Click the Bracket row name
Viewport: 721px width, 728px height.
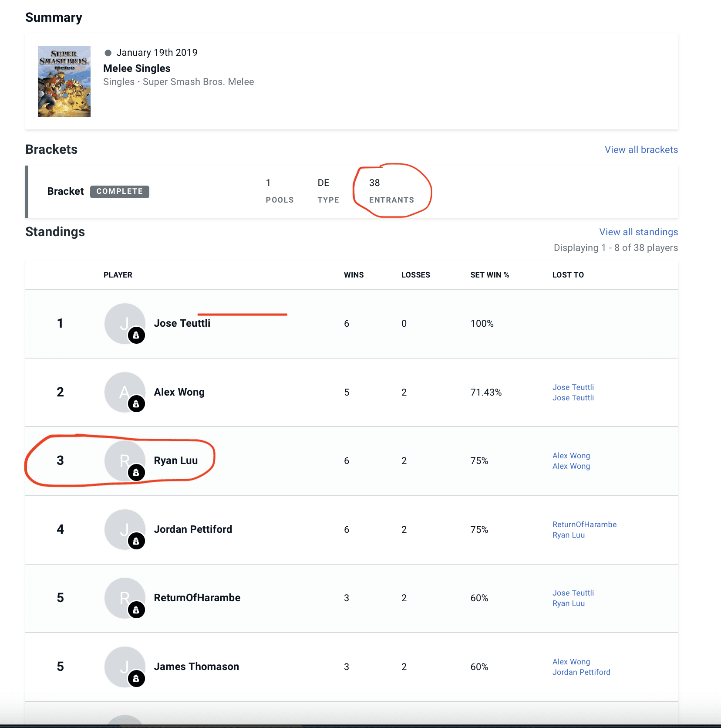click(65, 191)
